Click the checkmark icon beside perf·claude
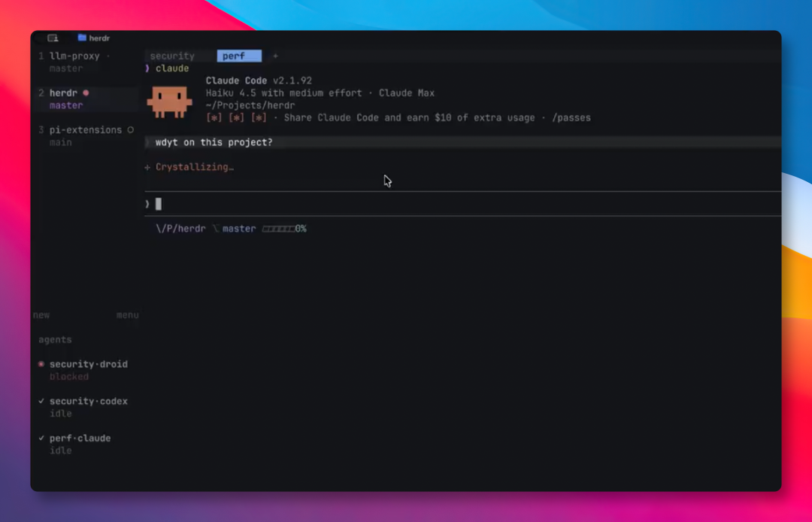 [x=41, y=438]
